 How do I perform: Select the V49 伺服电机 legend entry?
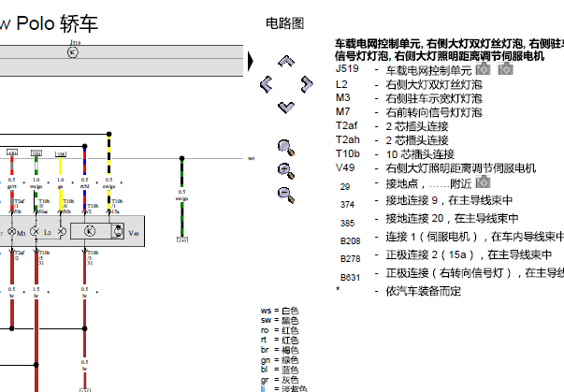coord(436,168)
